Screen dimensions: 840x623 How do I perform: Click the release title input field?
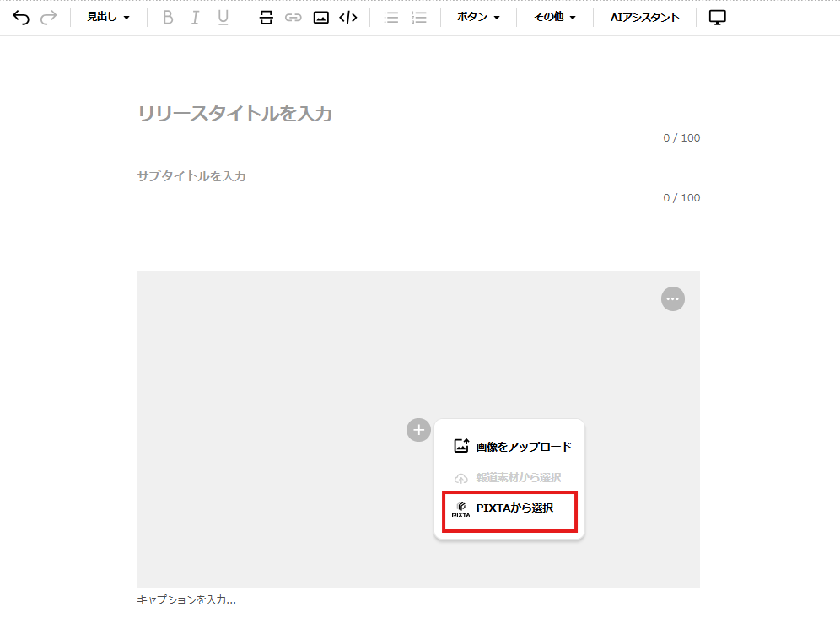(418, 114)
